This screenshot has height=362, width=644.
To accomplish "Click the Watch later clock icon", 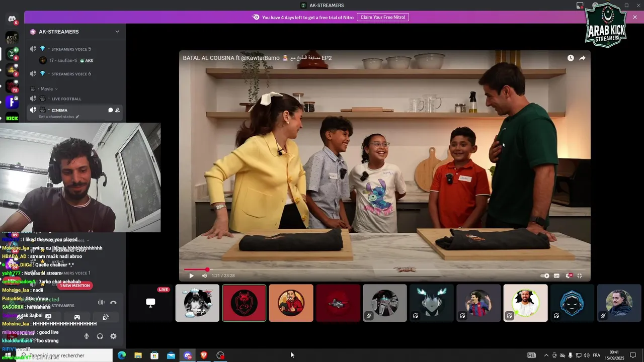I will coord(571,58).
